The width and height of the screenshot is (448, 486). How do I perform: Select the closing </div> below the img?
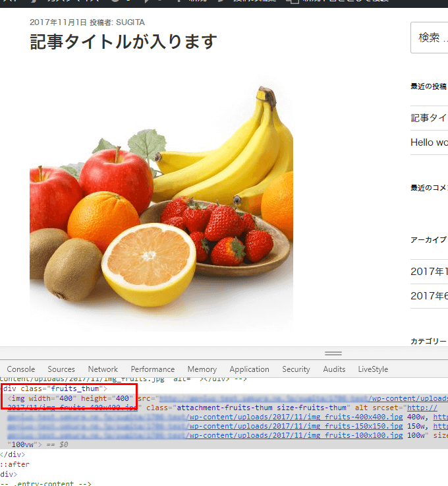click(13, 454)
